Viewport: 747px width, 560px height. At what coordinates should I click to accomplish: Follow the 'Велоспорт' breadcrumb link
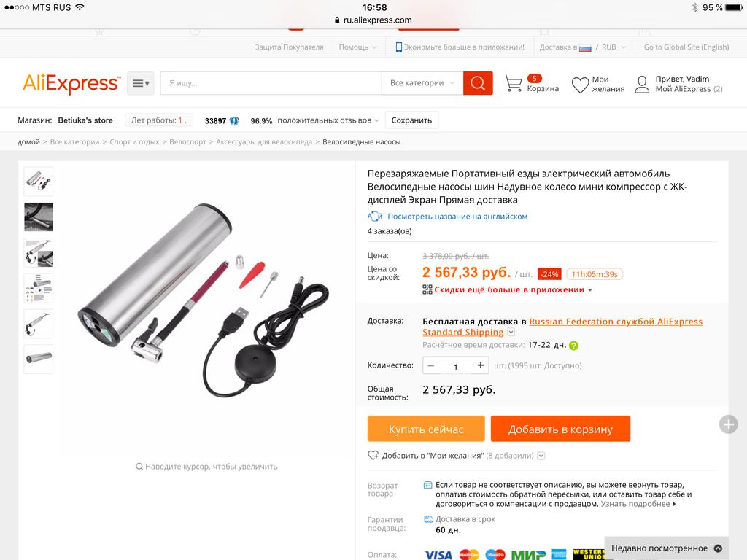(x=187, y=142)
